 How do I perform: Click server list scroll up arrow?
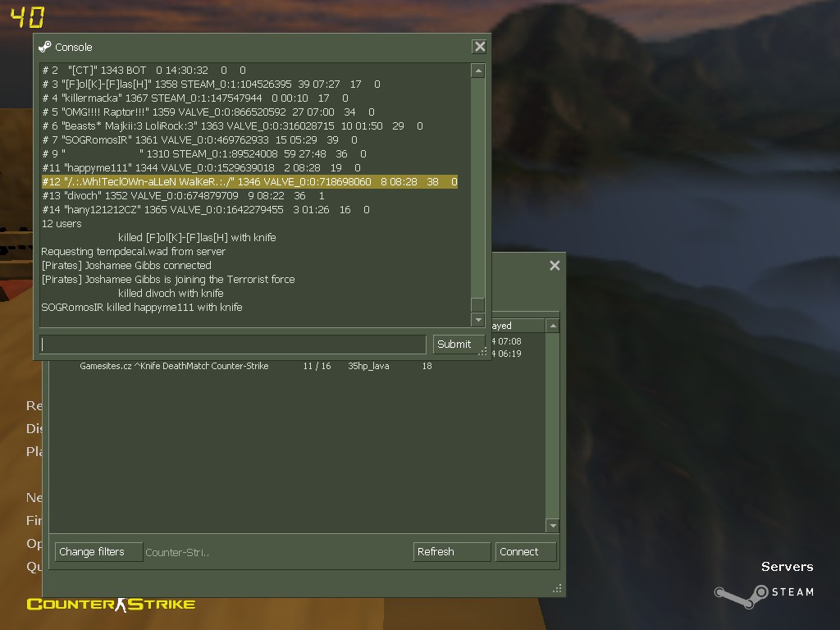pos(553,326)
